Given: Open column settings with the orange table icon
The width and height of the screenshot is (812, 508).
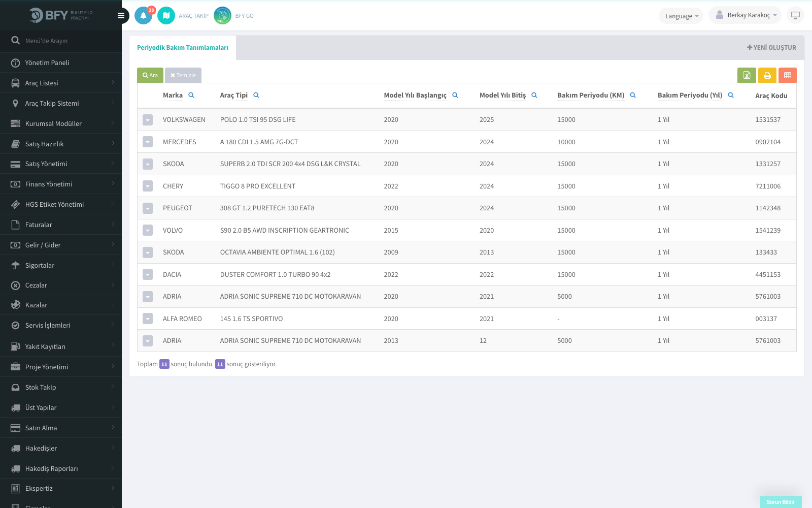Looking at the screenshot, I should pyautogui.click(x=788, y=75).
